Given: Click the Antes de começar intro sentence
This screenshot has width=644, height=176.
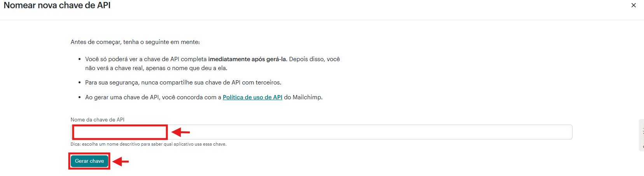Looking at the screenshot, I should click(x=135, y=42).
